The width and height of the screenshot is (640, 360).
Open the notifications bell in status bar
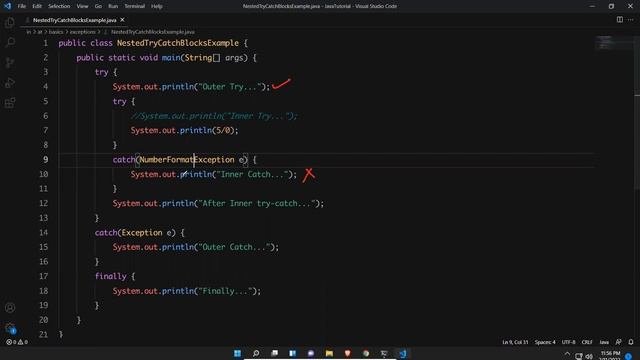coord(631,342)
